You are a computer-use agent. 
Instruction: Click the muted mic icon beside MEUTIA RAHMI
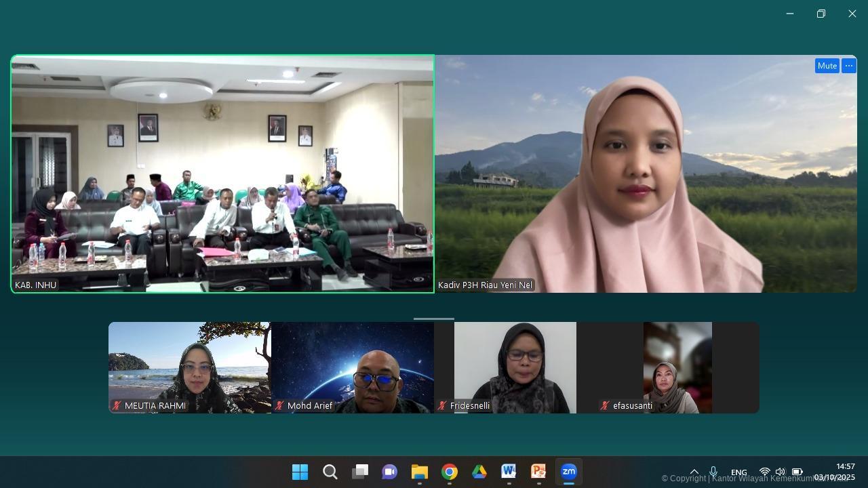(117, 406)
